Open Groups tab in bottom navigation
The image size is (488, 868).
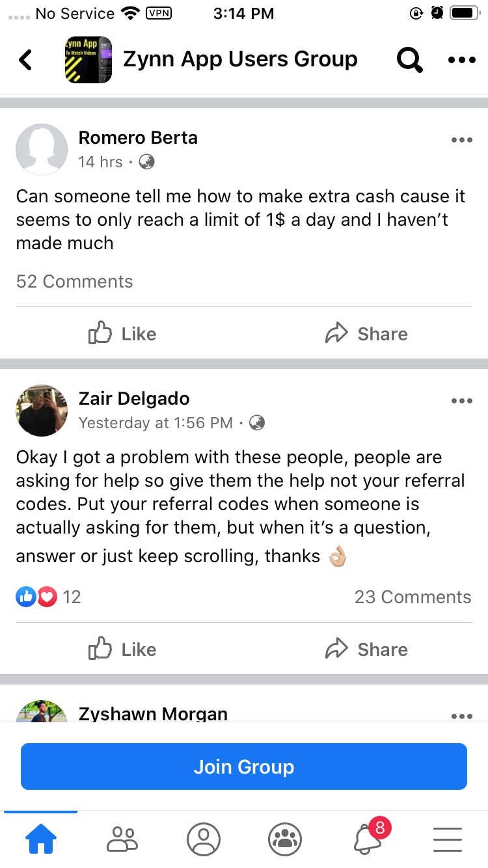click(285, 839)
